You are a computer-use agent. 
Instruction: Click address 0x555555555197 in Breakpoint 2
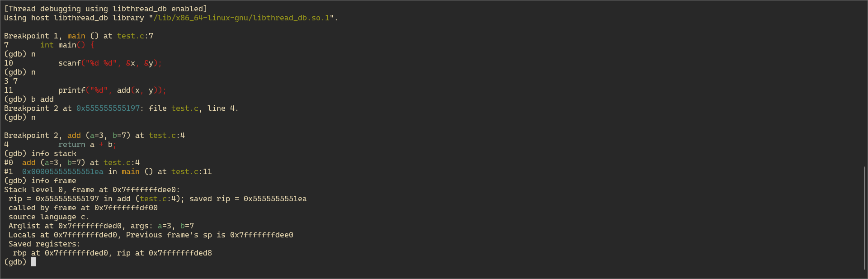[x=108, y=108]
